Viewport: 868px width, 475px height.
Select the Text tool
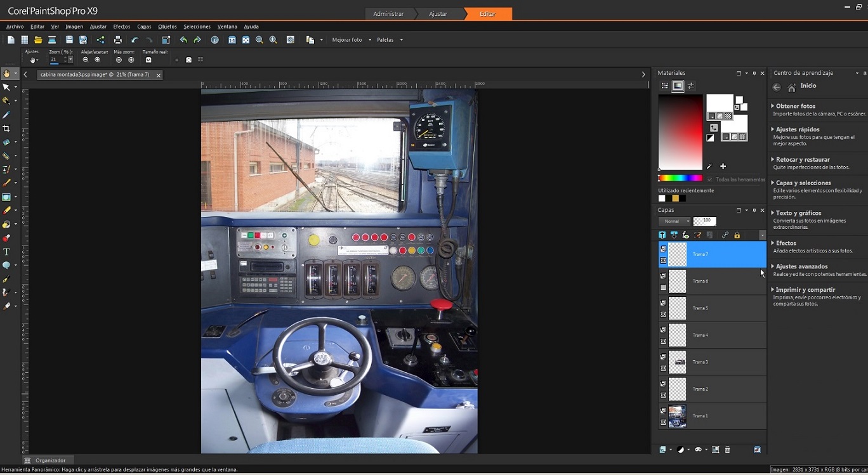point(6,252)
